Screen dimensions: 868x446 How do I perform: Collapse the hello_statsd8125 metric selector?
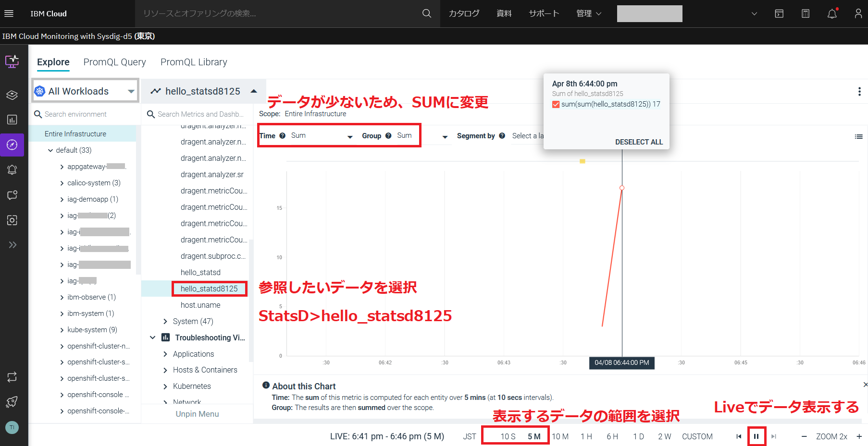(203, 91)
